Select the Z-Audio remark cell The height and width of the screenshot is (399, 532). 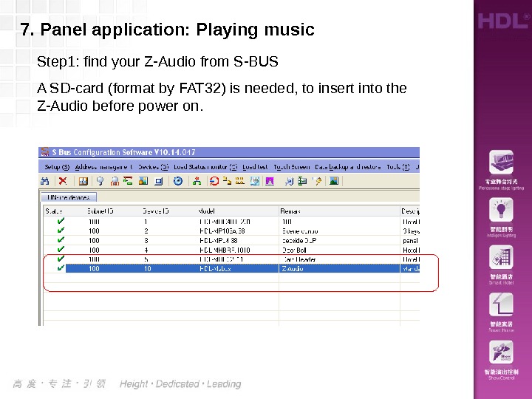click(x=339, y=268)
